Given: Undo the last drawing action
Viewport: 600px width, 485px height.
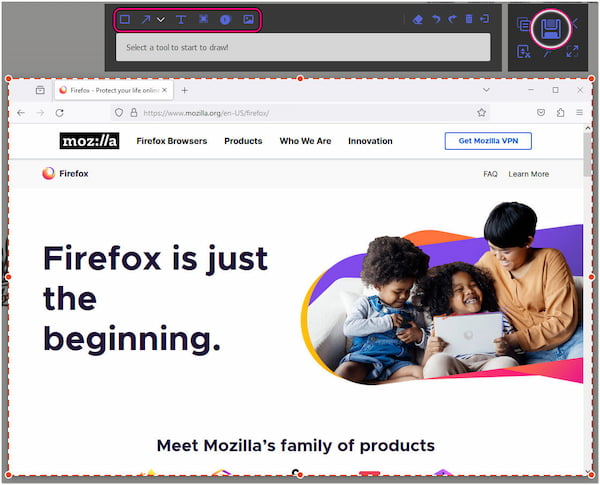Looking at the screenshot, I should (436, 19).
